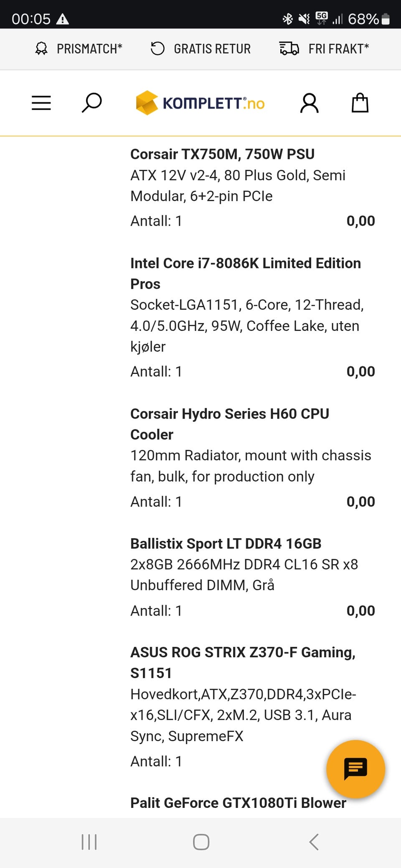This screenshot has height=868, width=401.
Task: Tap the Gratis Retur return icon
Action: click(x=157, y=49)
